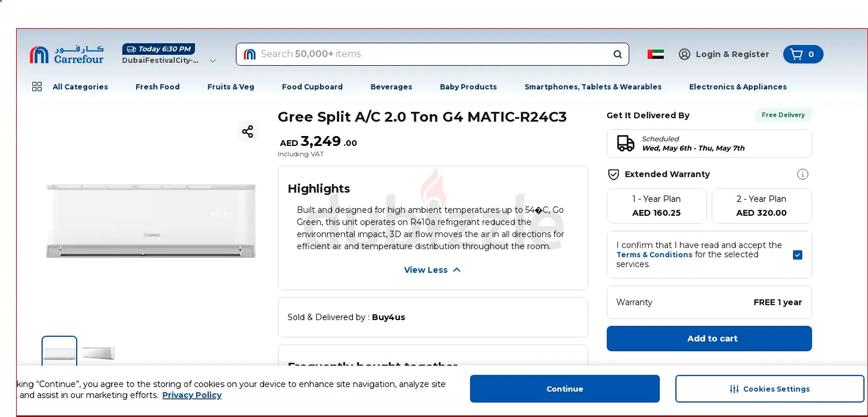Accept cookies with Continue button

pyautogui.click(x=565, y=389)
